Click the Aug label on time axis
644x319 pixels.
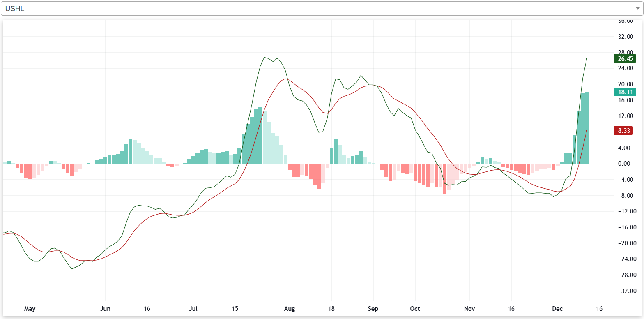click(290, 308)
